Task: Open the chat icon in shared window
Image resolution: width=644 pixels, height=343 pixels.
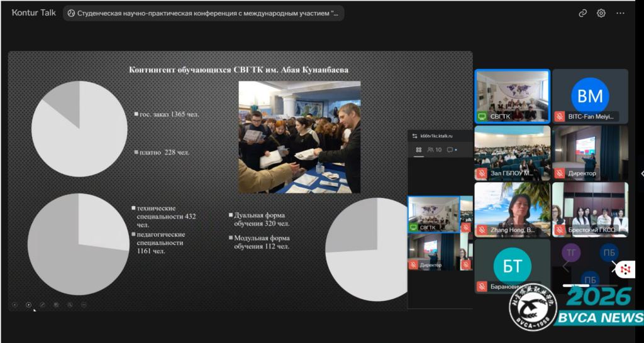Action: tap(451, 150)
